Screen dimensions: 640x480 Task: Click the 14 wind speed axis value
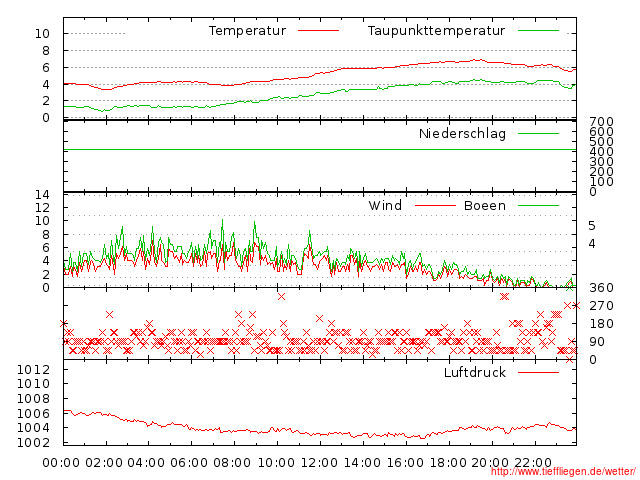click(x=42, y=195)
